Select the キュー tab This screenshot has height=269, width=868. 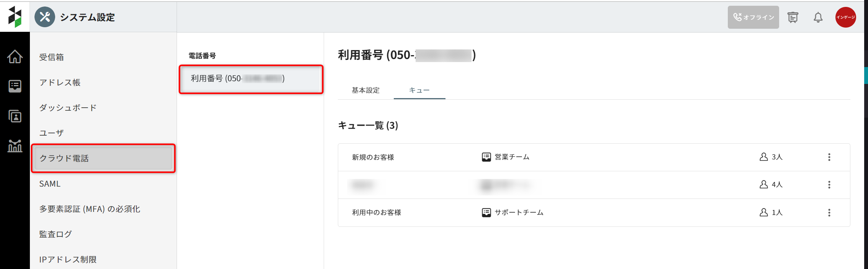(419, 90)
